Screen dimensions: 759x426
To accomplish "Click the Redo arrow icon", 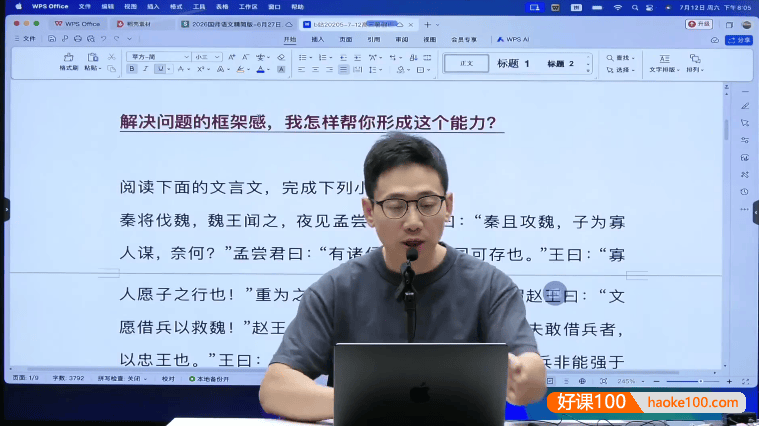I will click(117, 39).
